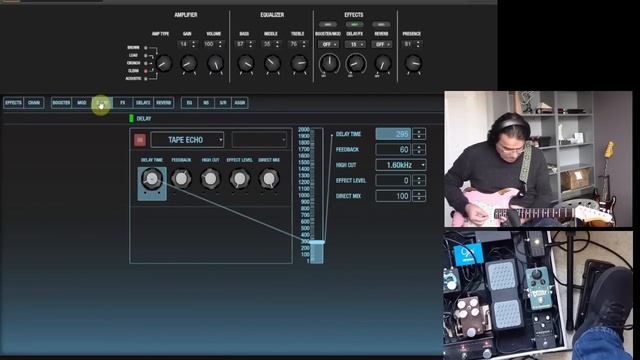The image size is (640, 360).
Task: Step the Direct Mix value spinner
Action: tap(419, 196)
